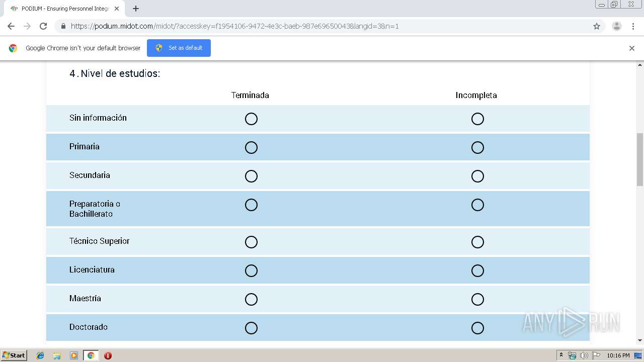
Task: Click the Licenciatura row label
Action: (x=92, y=269)
